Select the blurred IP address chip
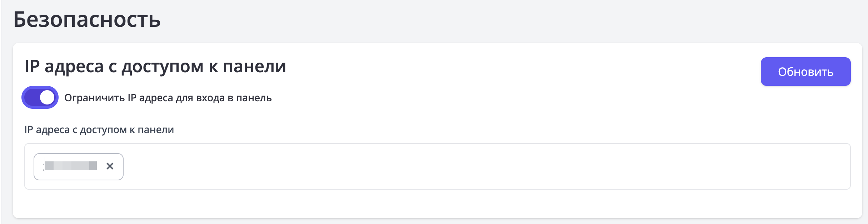The height and width of the screenshot is (224, 868). 71,166
